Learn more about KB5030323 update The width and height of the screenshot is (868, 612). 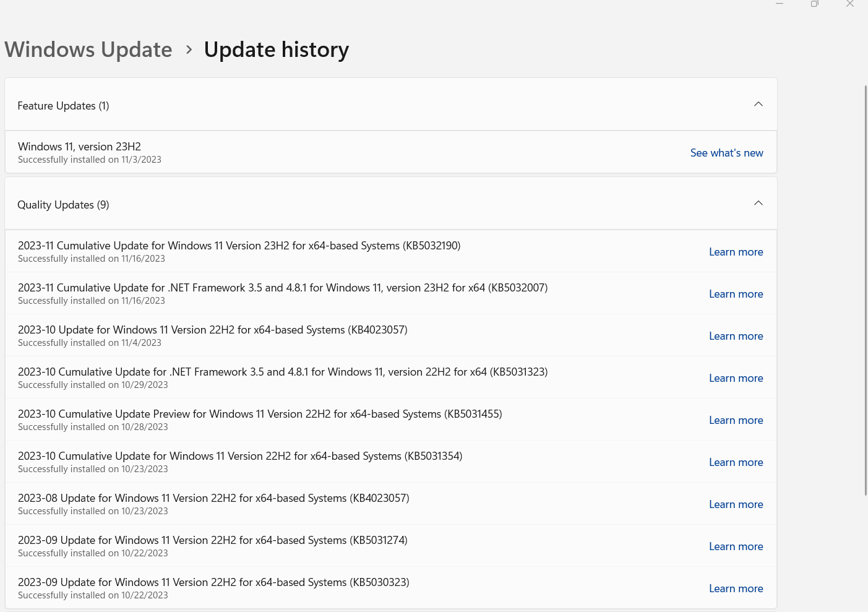[x=736, y=588]
